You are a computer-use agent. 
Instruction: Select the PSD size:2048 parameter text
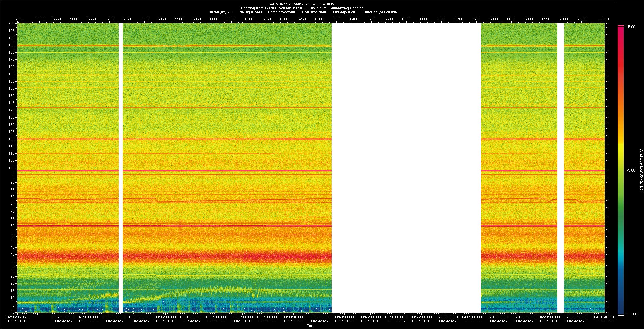314,12
